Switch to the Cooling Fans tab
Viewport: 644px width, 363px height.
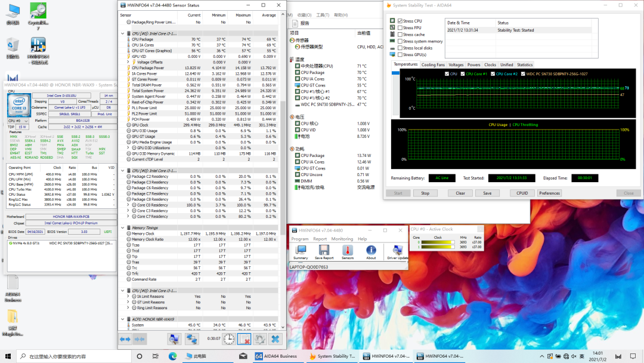coord(433,64)
